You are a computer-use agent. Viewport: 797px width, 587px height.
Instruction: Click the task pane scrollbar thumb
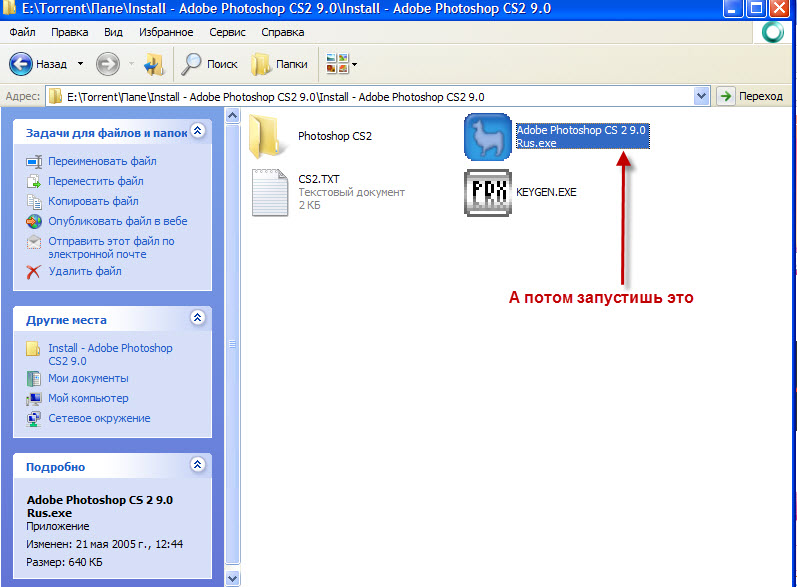pyautogui.click(x=232, y=345)
